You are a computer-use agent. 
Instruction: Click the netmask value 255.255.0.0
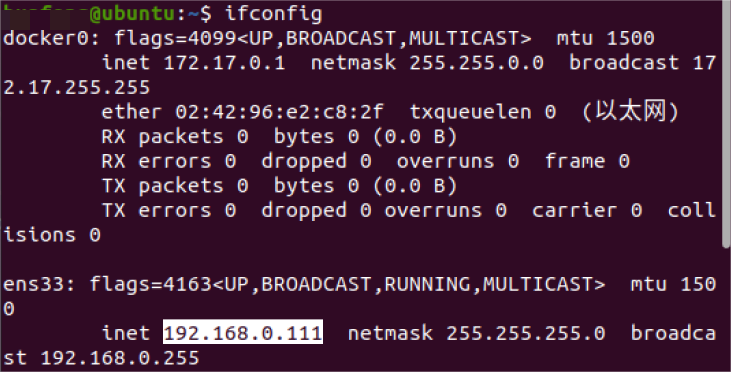tap(476, 63)
